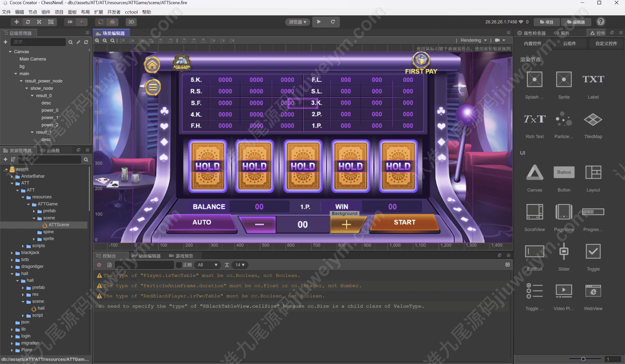Reload preview with refresh icon
Viewport: 625px width, 364px height.
point(333,22)
